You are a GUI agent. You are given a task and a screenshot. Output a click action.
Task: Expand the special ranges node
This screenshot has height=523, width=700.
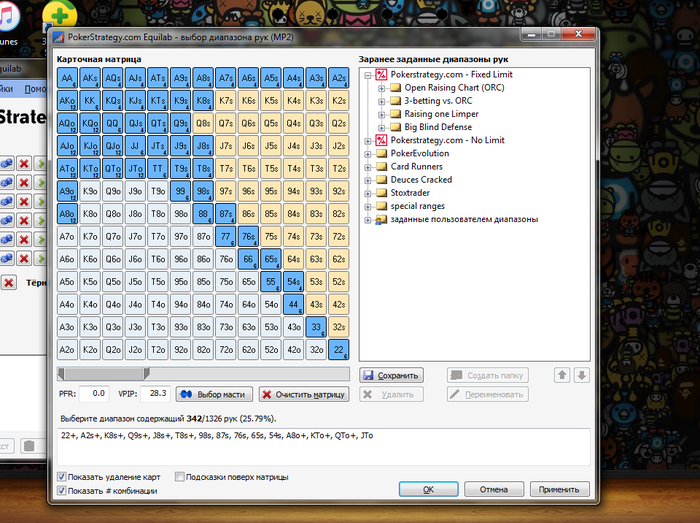[368, 207]
